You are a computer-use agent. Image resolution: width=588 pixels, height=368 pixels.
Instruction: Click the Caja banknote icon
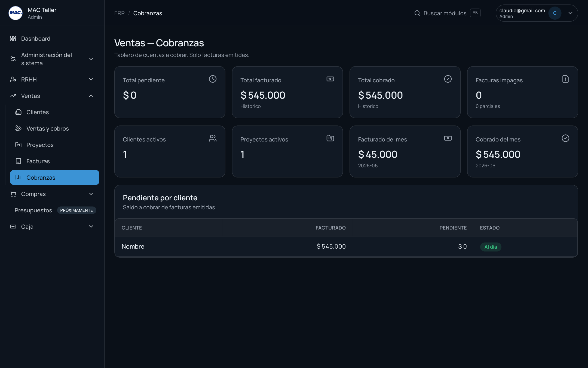click(x=13, y=227)
